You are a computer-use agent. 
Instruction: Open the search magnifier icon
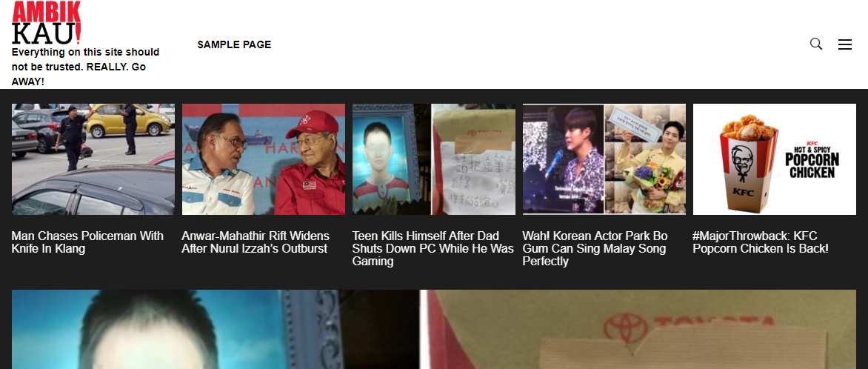[816, 44]
